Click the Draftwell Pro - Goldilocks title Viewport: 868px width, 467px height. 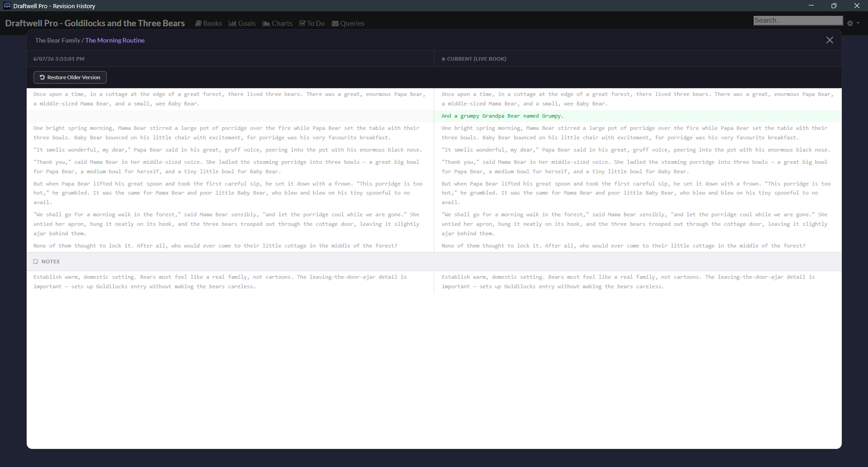point(95,23)
